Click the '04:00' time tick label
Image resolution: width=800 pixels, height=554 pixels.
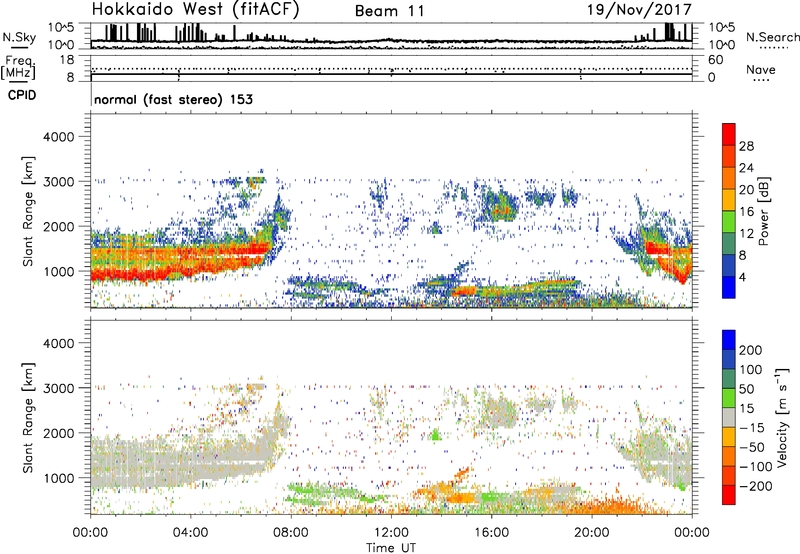click(x=190, y=533)
